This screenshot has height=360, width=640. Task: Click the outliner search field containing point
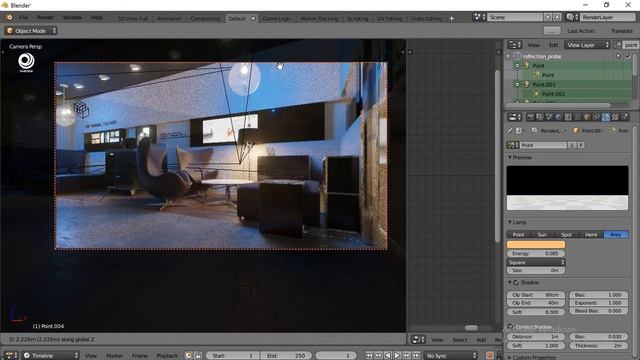point(631,45)
